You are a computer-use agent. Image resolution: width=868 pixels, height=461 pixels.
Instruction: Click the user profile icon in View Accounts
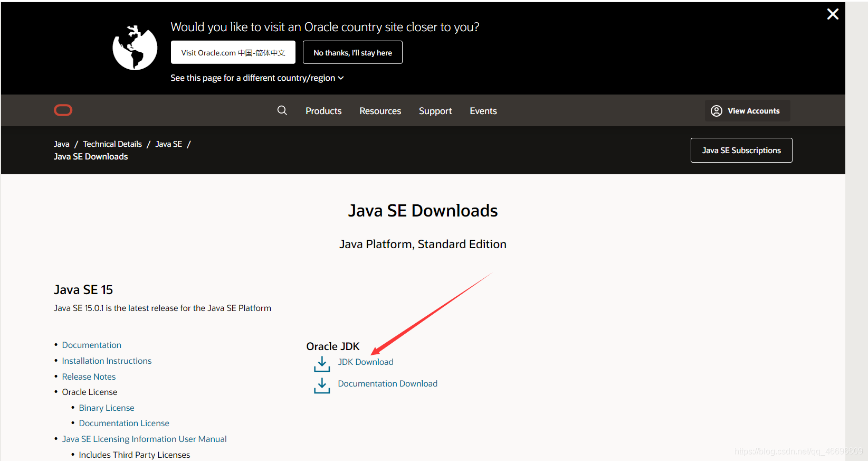[x=717, y=111]
